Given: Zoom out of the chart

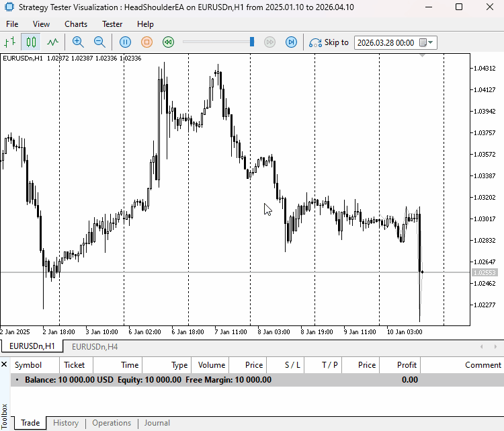Looking at the screenshot, I should click(99, 42).
